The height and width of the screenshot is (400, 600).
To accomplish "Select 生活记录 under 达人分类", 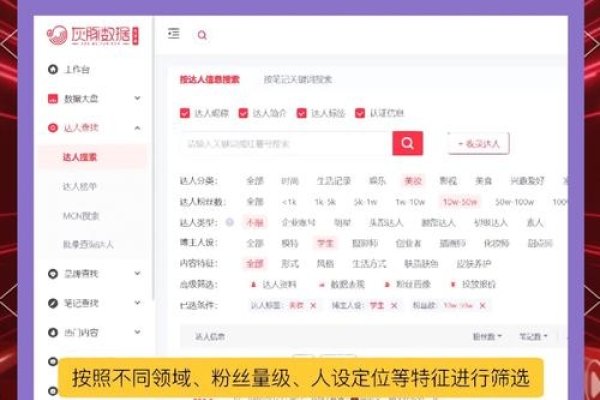I will (334, 181).
